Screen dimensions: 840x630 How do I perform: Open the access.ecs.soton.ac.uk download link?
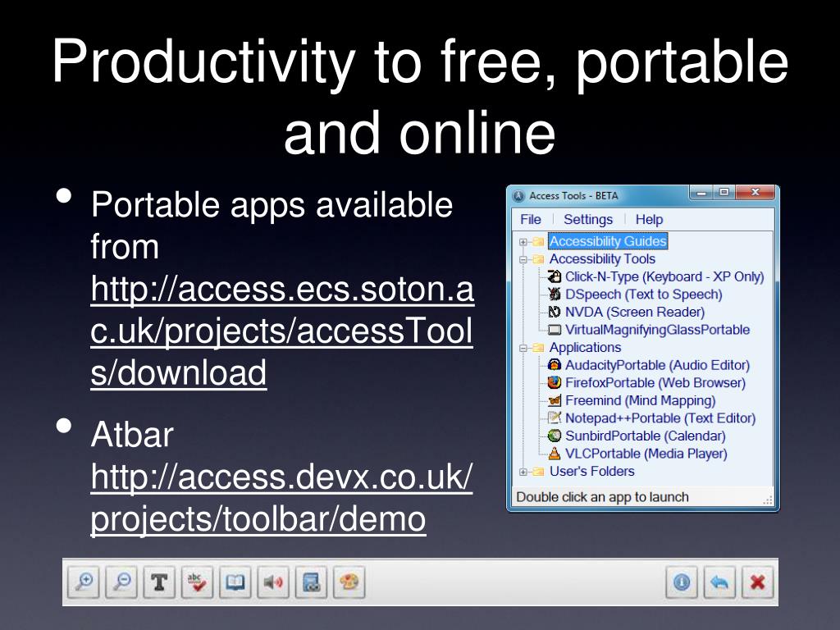tap(282, 331)
